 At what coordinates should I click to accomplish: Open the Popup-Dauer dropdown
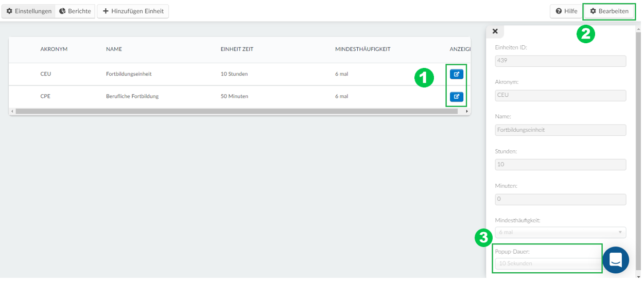[x=548, y=263]
